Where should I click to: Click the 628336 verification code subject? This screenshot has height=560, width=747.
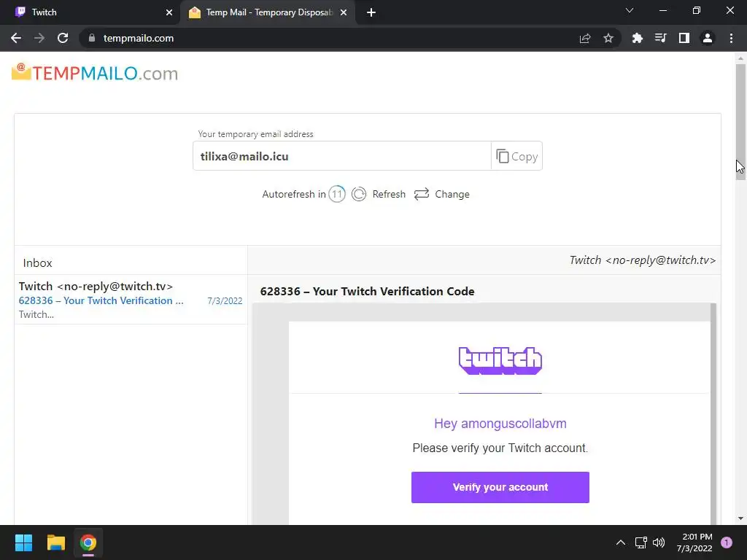(368, 292)
